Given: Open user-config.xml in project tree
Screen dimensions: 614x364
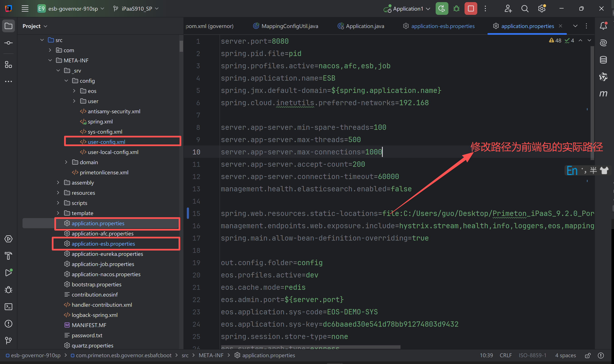Looking at the screenshot, I should pos(106,142).
